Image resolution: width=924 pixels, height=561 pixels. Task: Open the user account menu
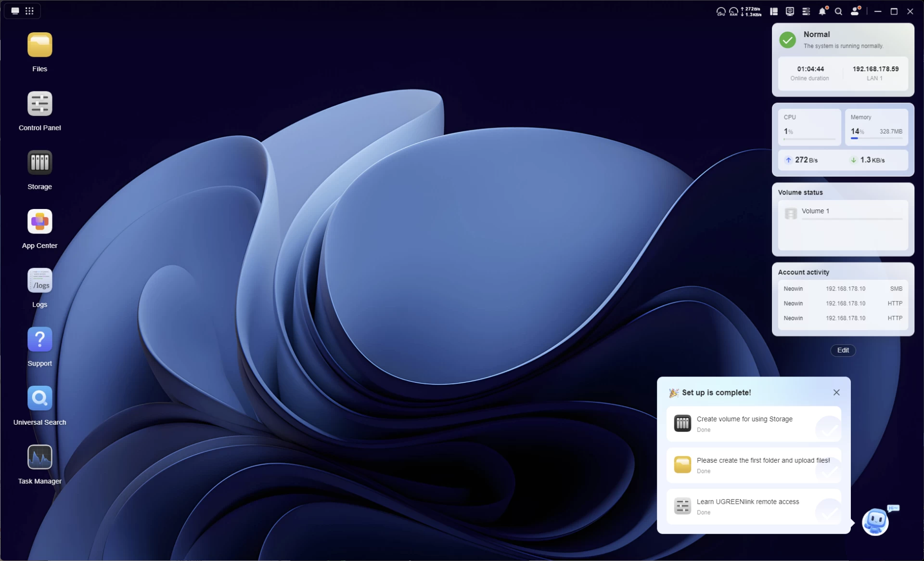click(x=855, y=11)
